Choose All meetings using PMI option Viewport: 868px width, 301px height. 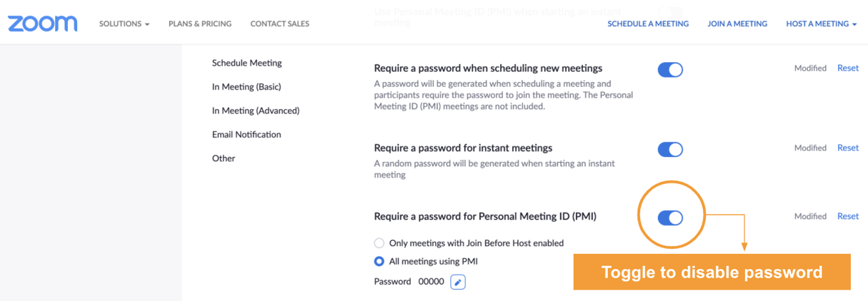click(379, 261)
